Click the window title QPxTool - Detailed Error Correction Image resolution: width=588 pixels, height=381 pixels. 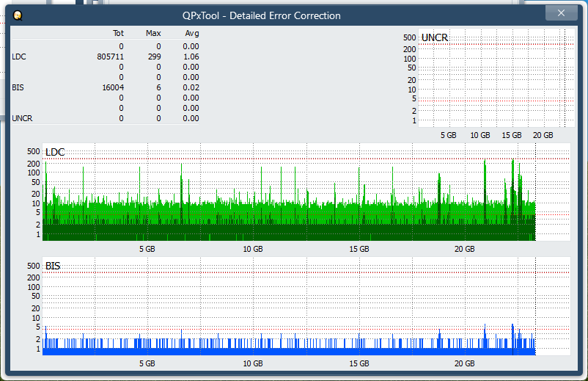point(262,15)
